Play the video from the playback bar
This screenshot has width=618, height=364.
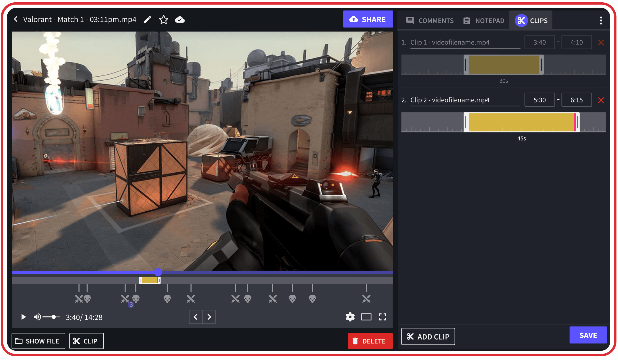click(23, 317)
